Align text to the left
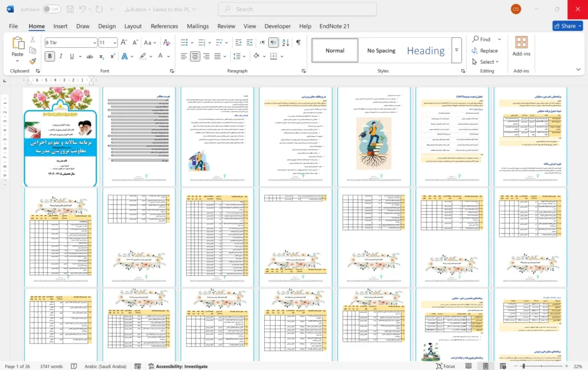 (184, 56)
